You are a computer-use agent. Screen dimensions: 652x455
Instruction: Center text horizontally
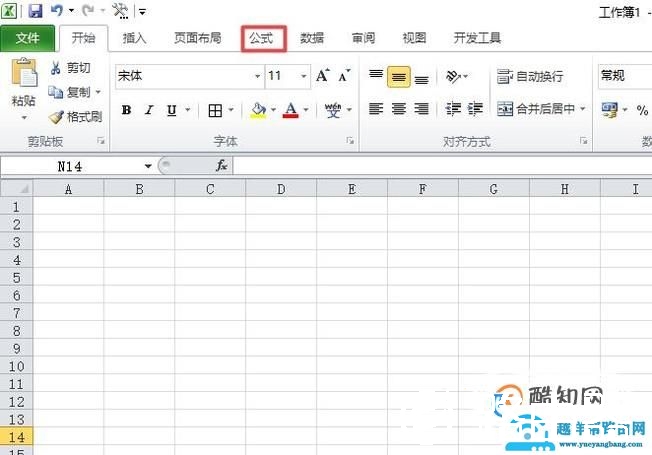(x=399, y=109)
